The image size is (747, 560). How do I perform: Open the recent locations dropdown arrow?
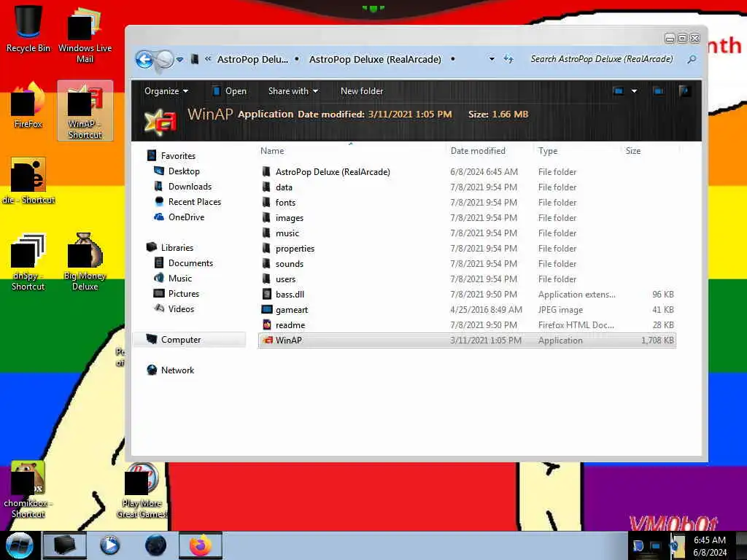coord(179,60)
